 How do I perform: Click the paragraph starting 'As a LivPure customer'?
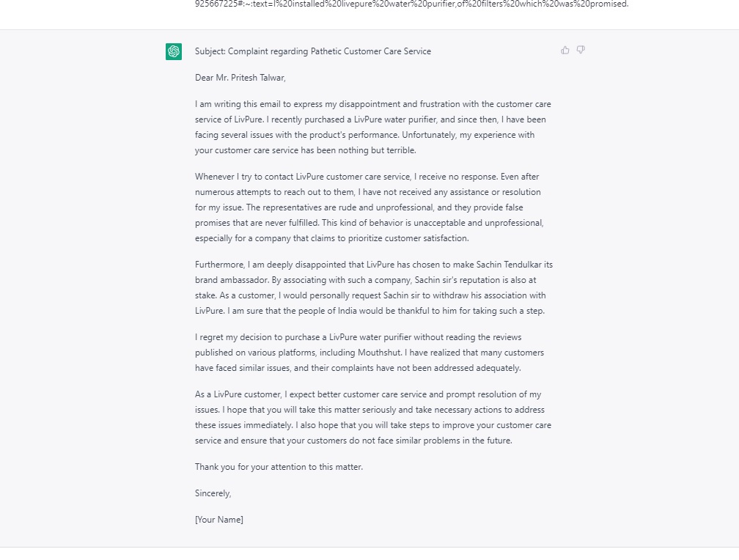372,417
